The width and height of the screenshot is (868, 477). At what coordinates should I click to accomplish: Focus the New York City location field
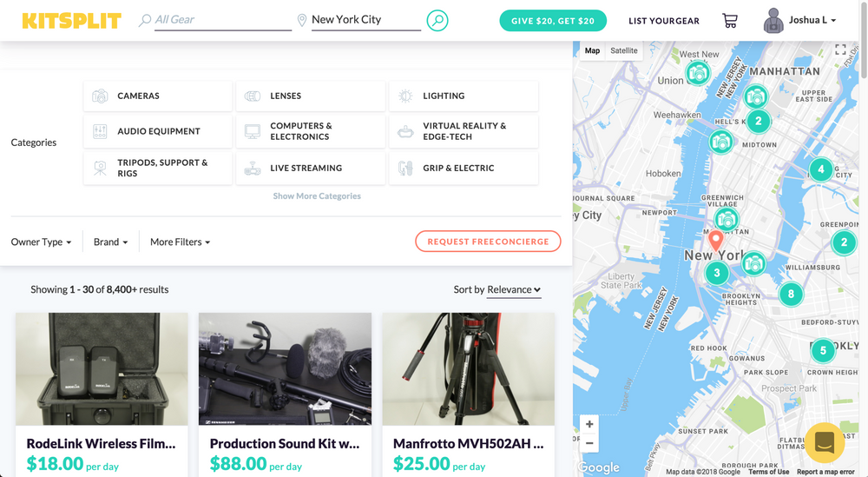pyautogui.click(x=366, y=20)
